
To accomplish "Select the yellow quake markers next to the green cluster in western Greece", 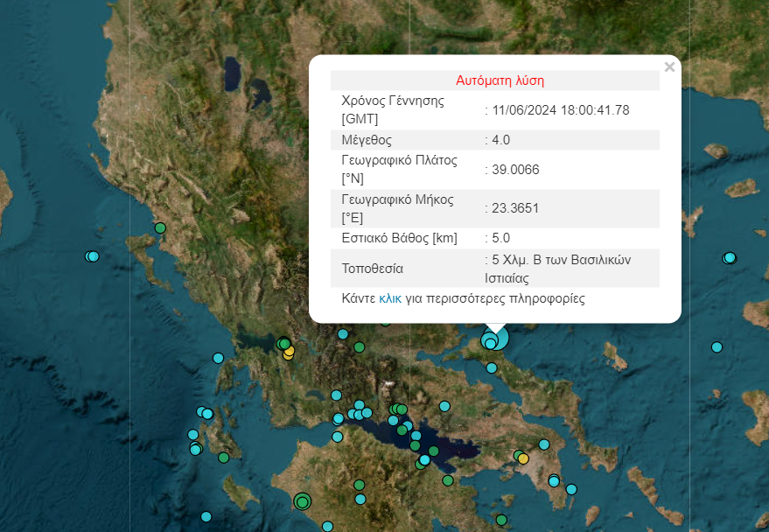I will 289,353.
